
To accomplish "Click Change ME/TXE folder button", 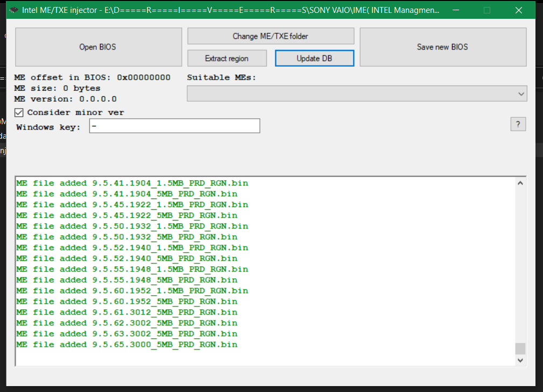I will [x=271, y=36].
